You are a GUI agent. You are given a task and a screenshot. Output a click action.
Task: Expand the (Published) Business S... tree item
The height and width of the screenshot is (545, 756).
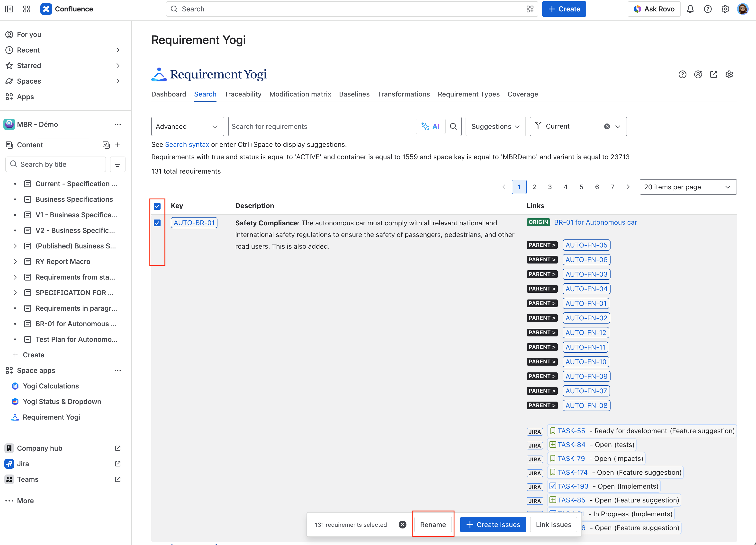click(15, 246)
